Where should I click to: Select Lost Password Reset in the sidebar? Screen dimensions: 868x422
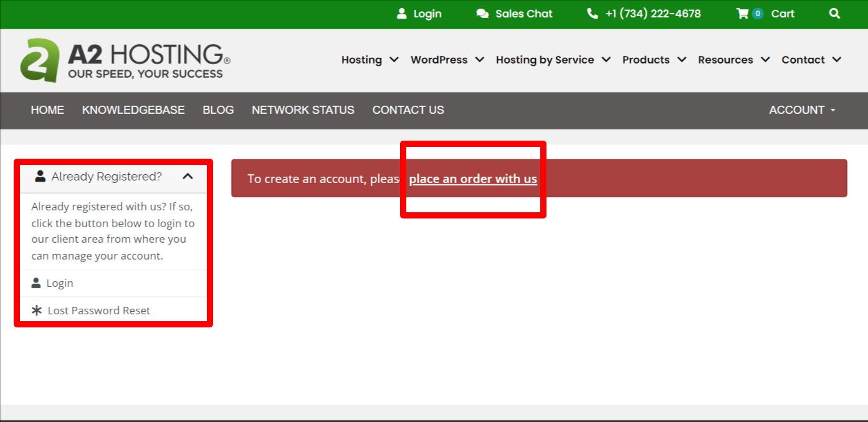98,310
